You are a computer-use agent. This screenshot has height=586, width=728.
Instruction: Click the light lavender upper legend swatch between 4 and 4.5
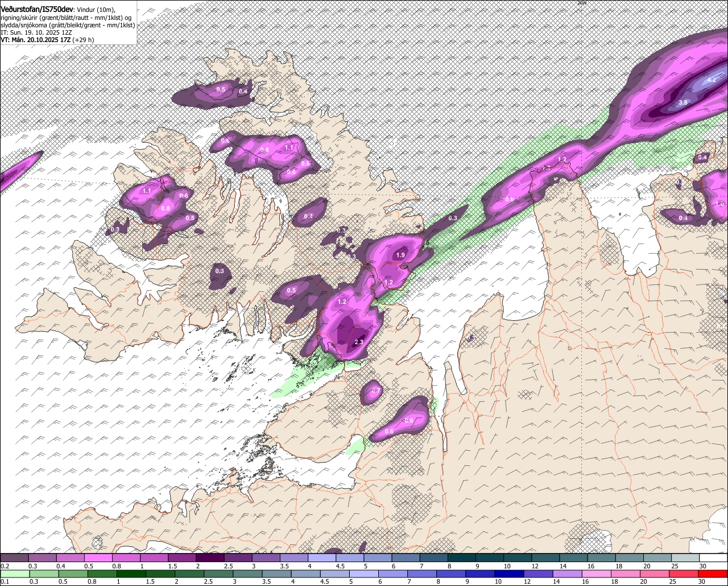pyautogui.click(x=322, y=558)
